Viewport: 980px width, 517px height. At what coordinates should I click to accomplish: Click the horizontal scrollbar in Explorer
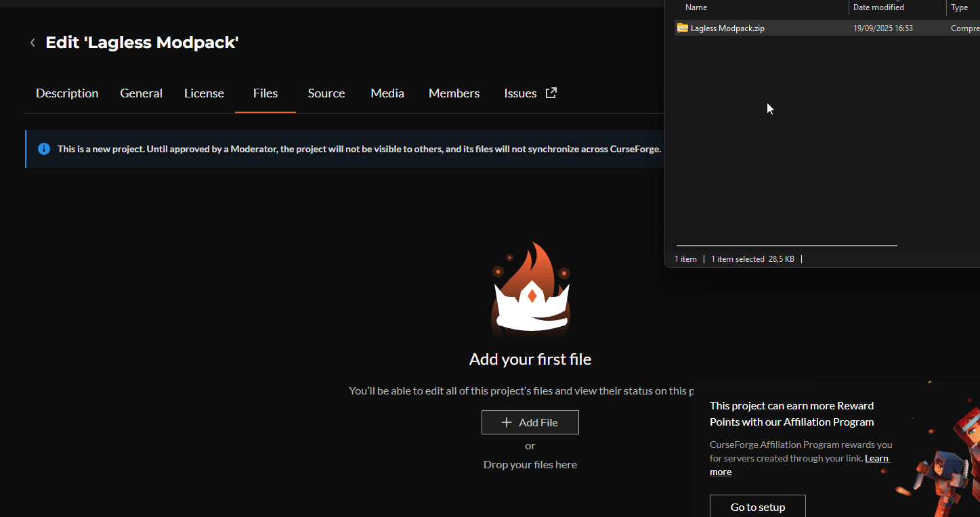point(786,245)
